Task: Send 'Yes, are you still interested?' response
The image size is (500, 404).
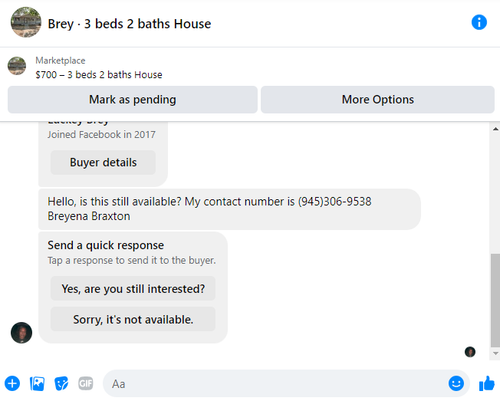Action: pos(133,289)
